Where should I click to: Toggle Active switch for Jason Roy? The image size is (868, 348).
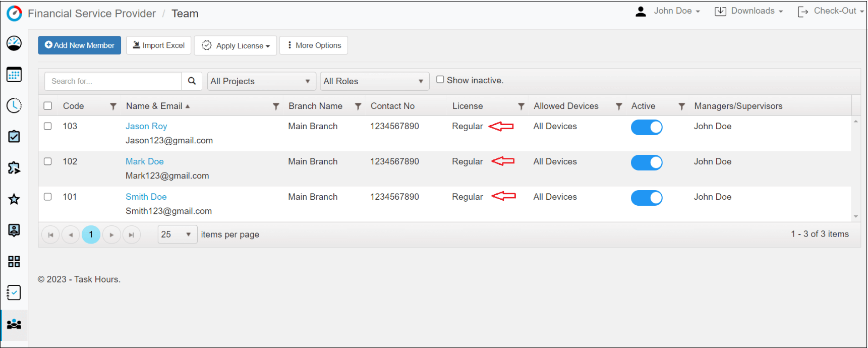pos(647,127)
